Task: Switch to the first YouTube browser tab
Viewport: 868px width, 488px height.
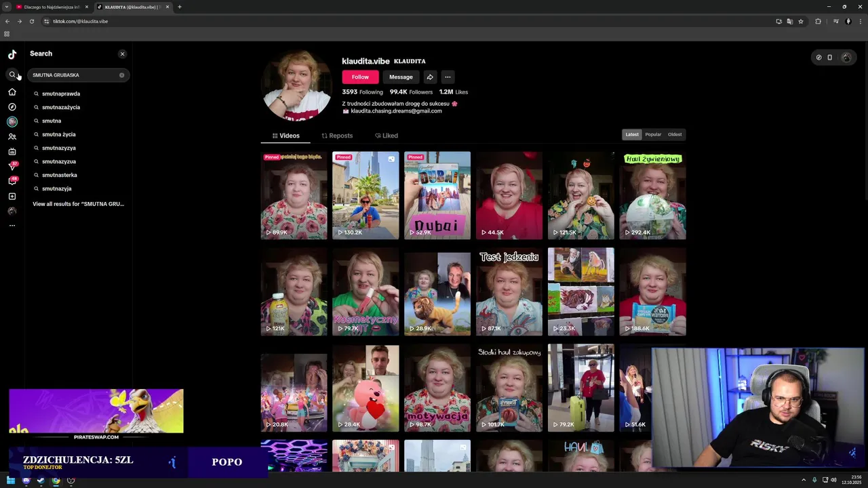Action: (x=51, y=7)
